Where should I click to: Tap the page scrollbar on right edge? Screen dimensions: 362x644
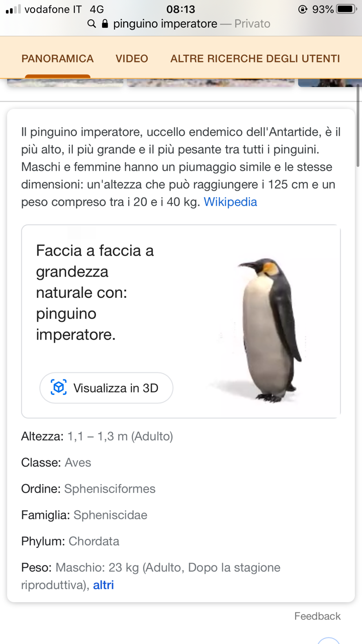(x=358, y=126)
